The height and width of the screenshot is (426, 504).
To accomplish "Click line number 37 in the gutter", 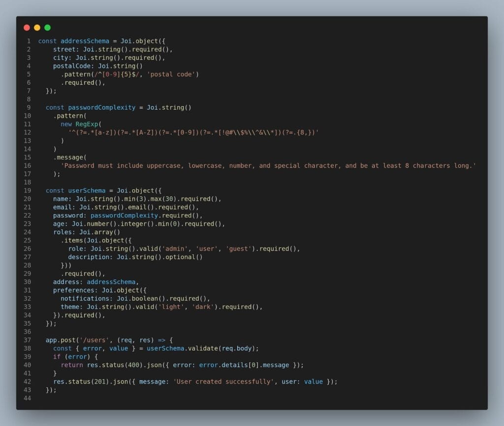I will (27, 340).
